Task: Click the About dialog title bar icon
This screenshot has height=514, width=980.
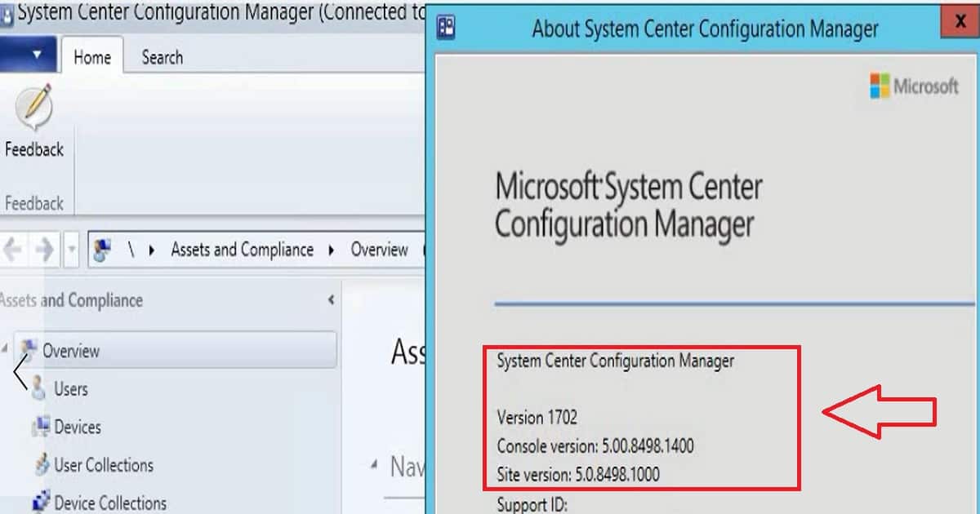Action: pyautogui.click(x=446, y=28)
